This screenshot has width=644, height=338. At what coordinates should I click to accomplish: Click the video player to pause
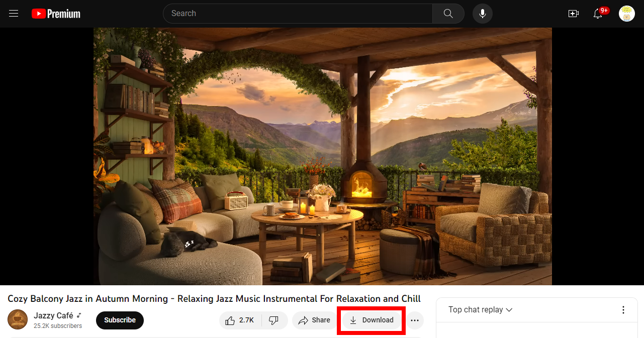pos(323,156)
